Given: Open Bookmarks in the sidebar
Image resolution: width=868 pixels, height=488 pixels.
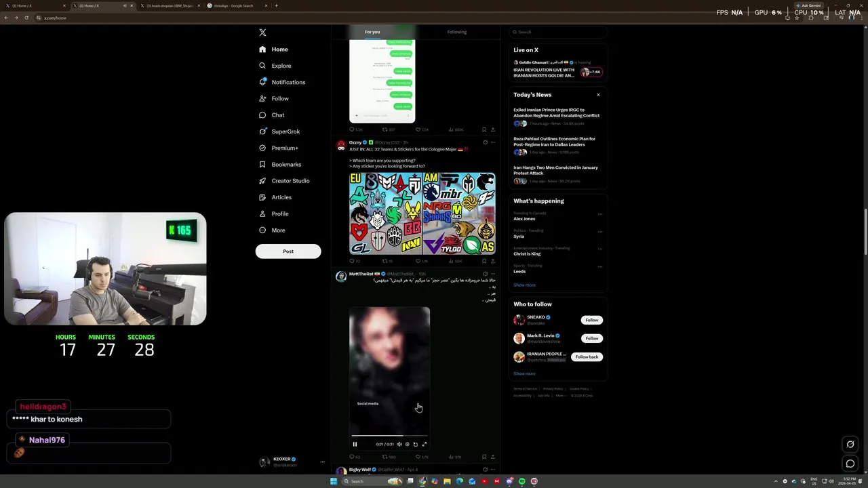Looking at the screenshot, I should (280, 164).
